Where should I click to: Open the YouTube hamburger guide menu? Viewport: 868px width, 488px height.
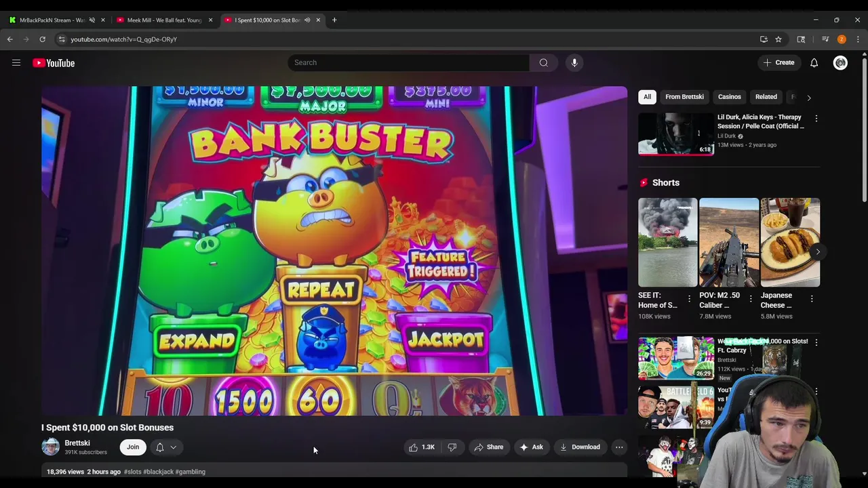tap(16, 63)
